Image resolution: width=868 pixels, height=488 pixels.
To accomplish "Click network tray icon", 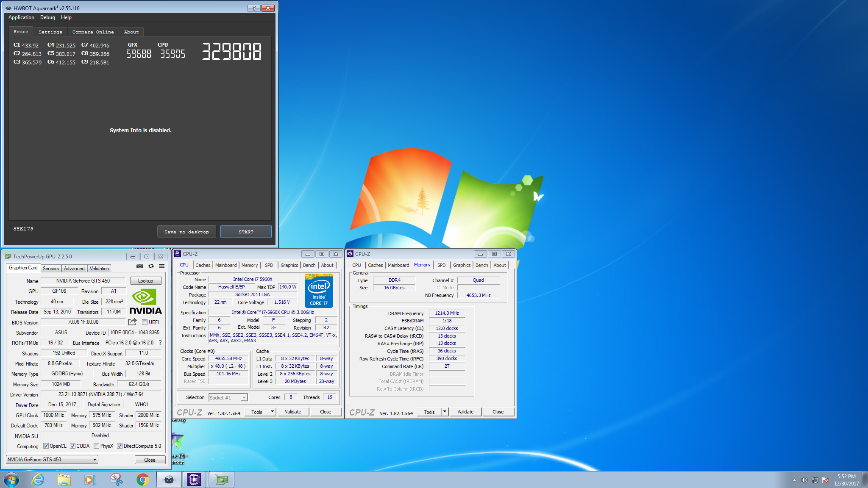I will [x=815, y=480].
